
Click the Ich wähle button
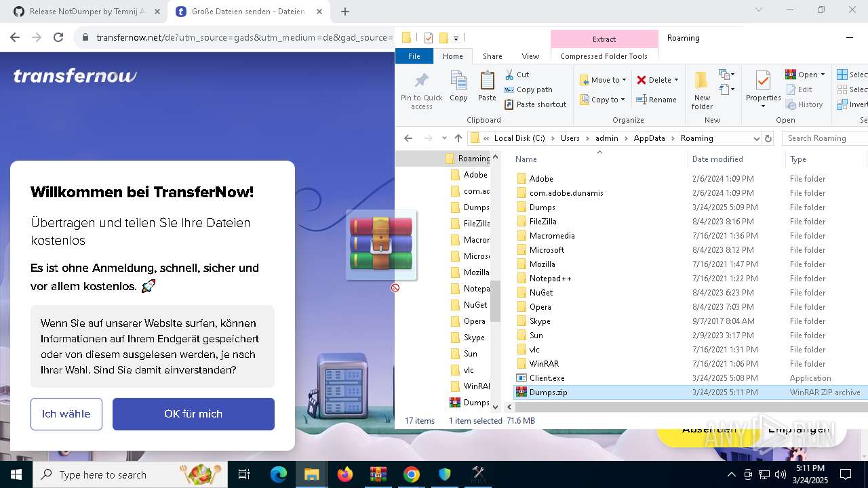[66, 414]
